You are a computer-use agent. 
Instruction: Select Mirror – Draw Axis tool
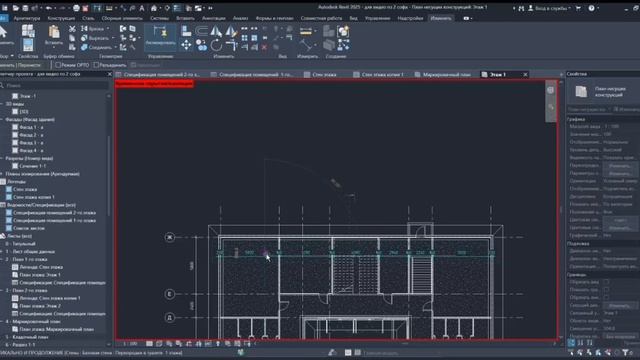[231, 31]
